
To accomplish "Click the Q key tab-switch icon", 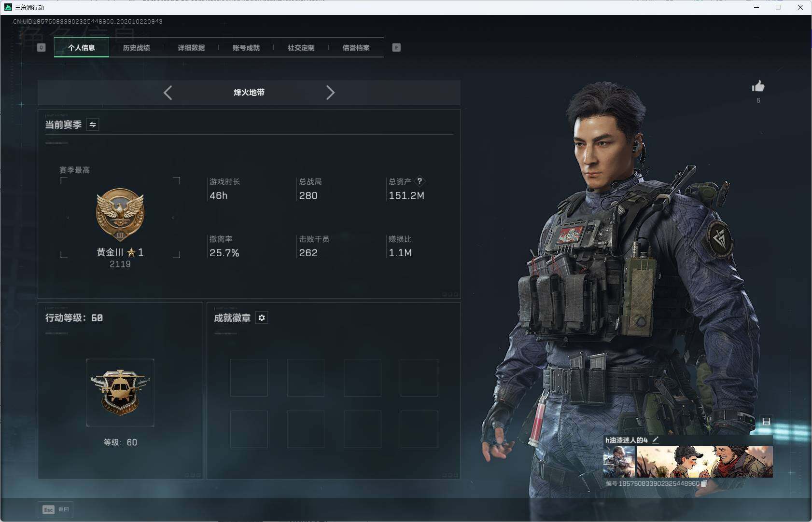I will [41, 47].
